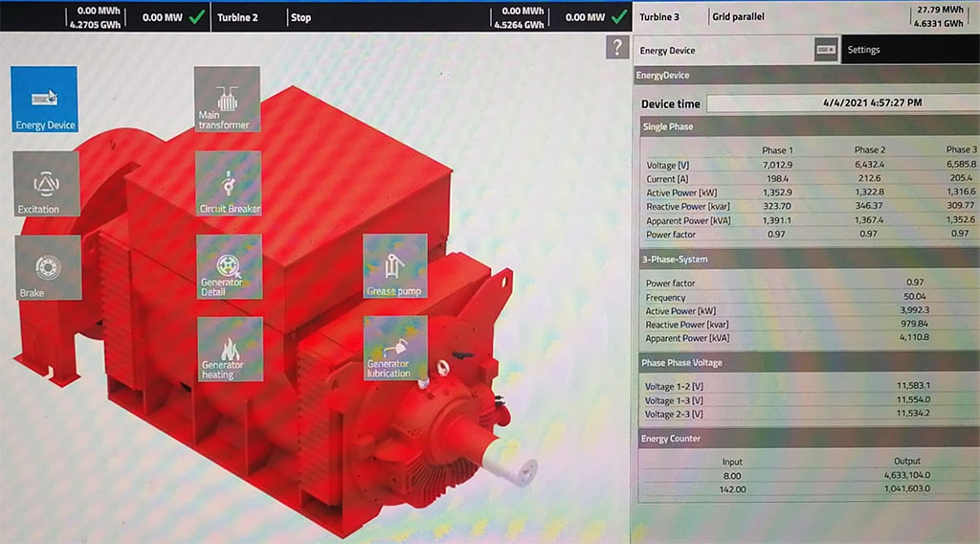Click the green checkmark left of Turbine 2
980x544 pixels.
(197, 16)
